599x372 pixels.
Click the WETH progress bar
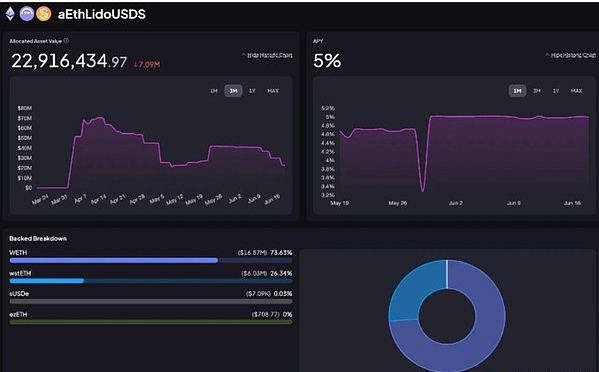(x=151, y=260)
